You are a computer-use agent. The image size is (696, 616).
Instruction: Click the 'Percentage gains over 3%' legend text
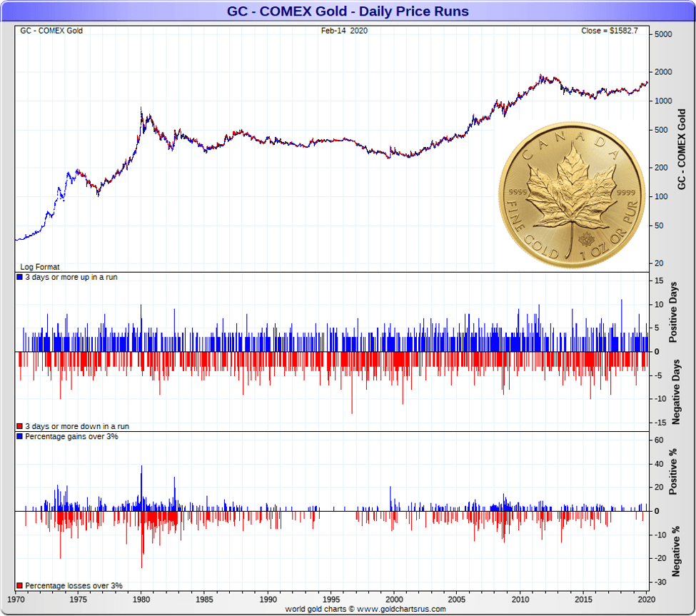click(x=71, y=436)
